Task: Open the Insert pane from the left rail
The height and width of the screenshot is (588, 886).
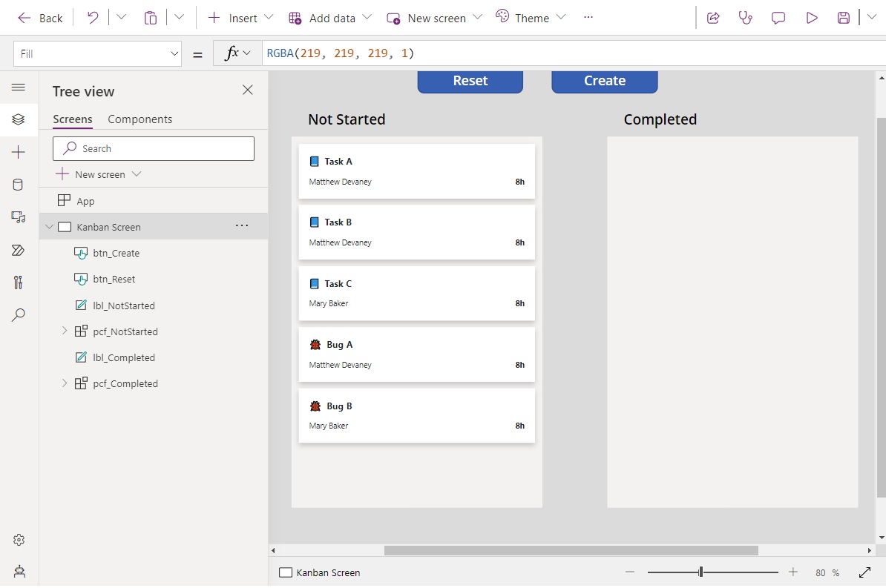Action: pyautogui.click(x=19, y=152)
